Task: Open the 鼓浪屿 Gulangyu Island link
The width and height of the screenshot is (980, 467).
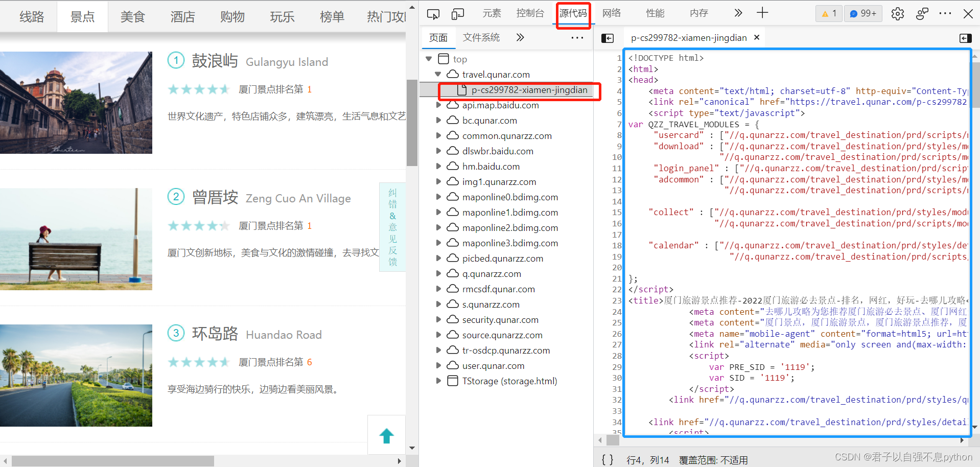Action: click(260, 61)
